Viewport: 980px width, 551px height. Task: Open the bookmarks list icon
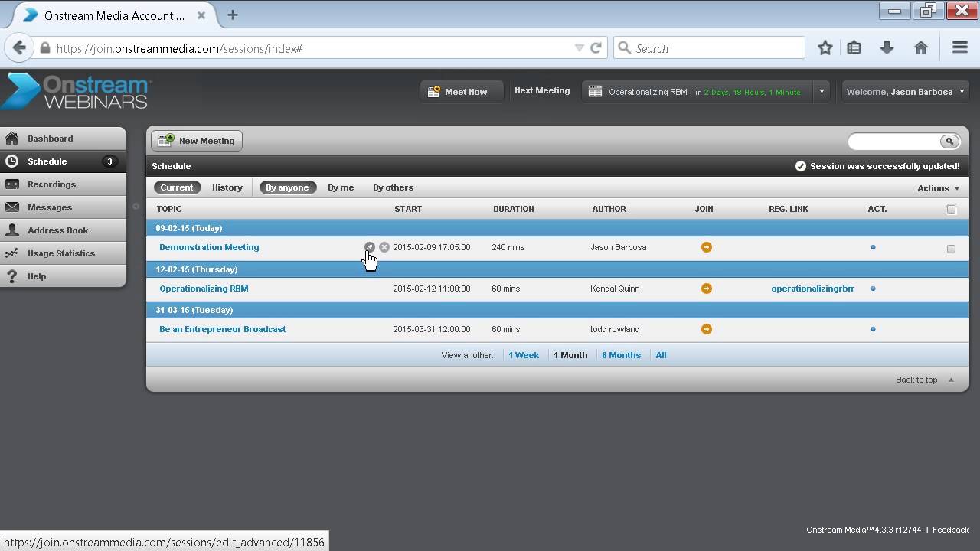pyautogui.click(x=854, y=48)
